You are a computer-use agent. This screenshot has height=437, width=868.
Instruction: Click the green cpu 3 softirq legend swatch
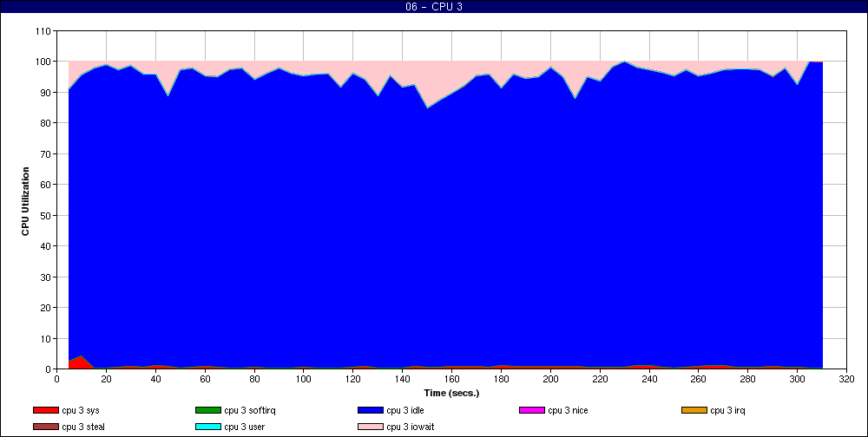[207, 410]
